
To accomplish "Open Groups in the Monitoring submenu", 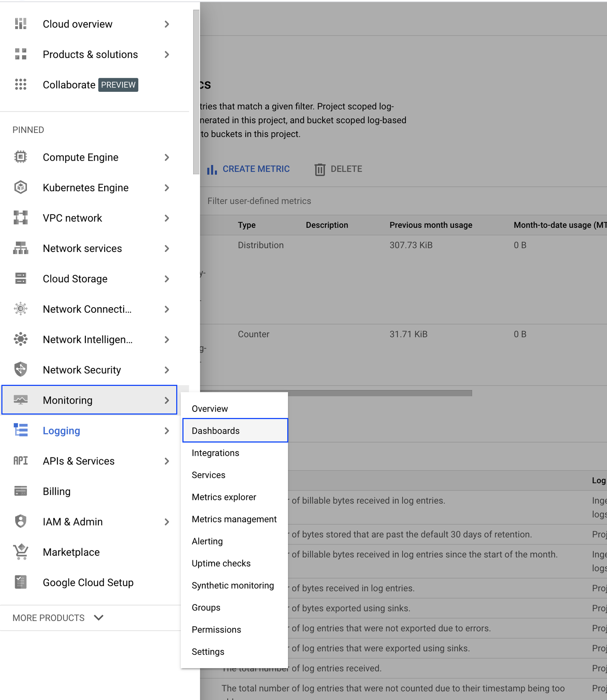I will (x=235, y=607).
